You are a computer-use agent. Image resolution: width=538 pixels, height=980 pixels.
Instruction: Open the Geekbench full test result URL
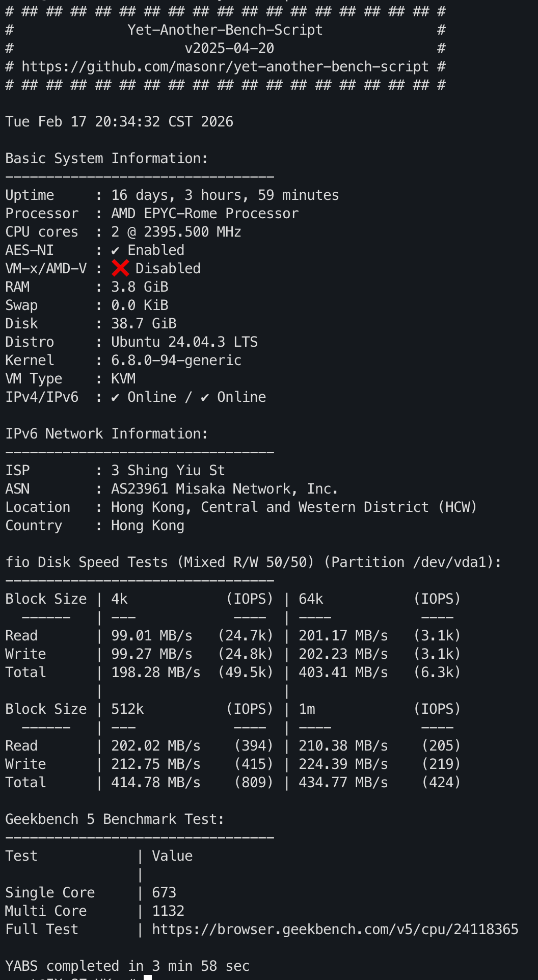[x=335, y=930]
